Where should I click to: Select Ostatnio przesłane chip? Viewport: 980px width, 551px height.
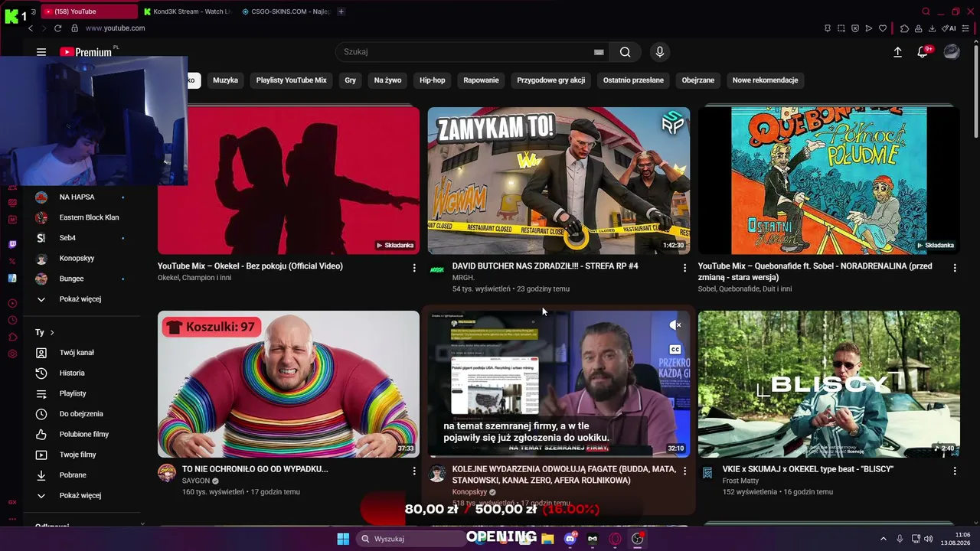tap(633, 80)
